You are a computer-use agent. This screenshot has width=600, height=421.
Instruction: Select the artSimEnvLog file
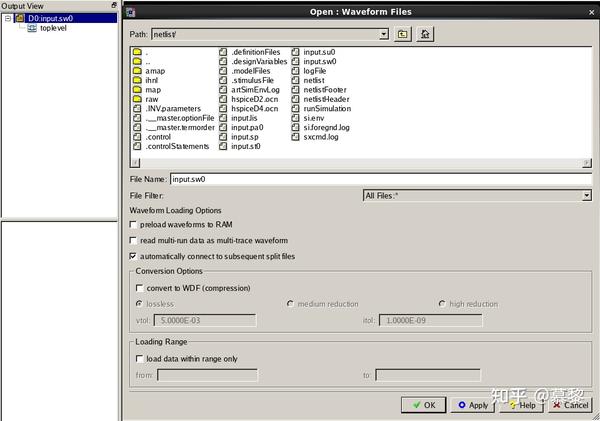pyautogui.click(x=255, y=90)
